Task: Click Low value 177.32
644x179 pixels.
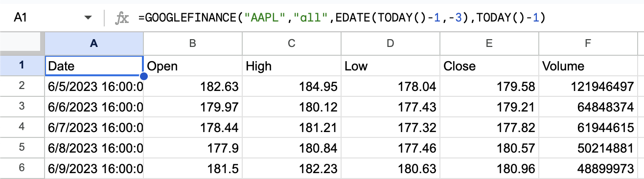Action: (x=391, y=128)
